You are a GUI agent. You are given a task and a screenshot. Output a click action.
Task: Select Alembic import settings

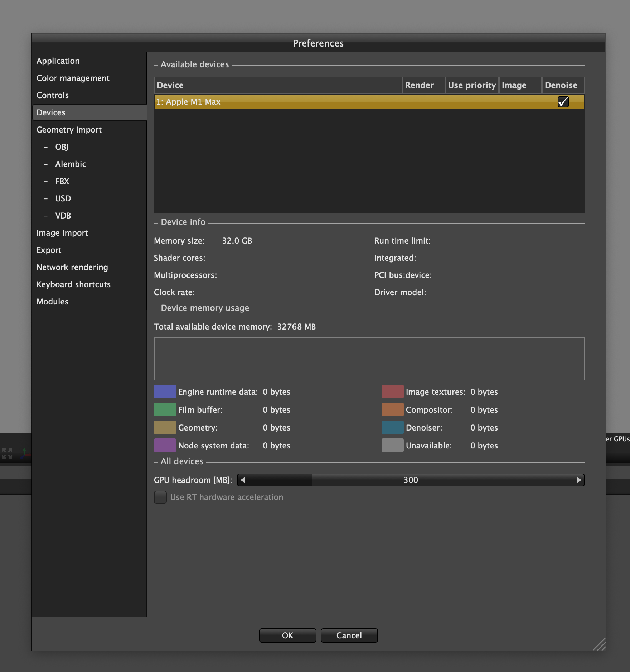point(71,164)
